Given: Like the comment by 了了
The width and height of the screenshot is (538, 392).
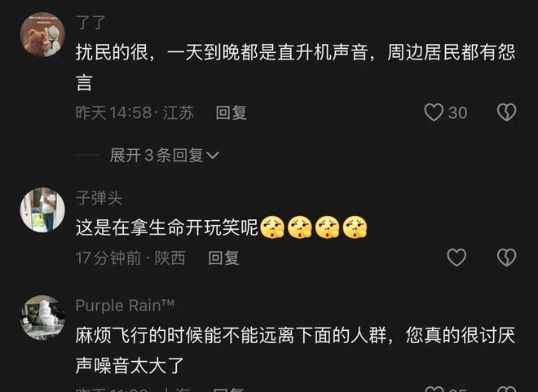Looking at the screenshot, I should pyautogui.click(x=434, y=112).
